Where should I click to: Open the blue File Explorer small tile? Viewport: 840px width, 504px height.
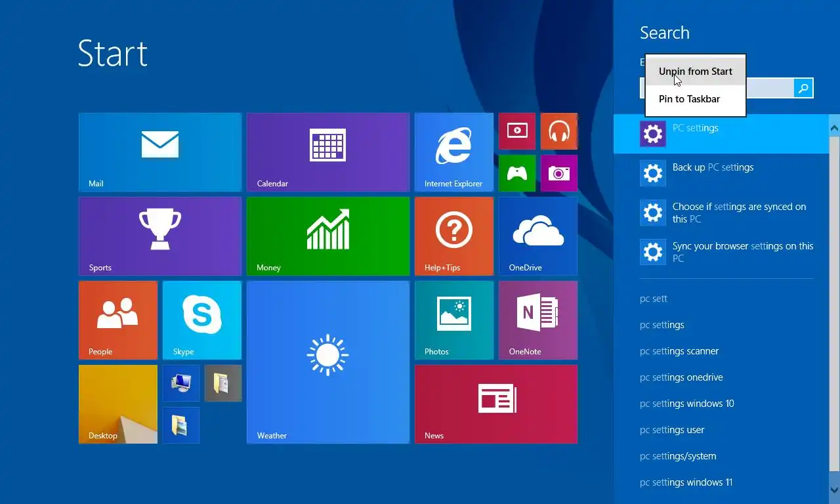[x=181, y=425]
